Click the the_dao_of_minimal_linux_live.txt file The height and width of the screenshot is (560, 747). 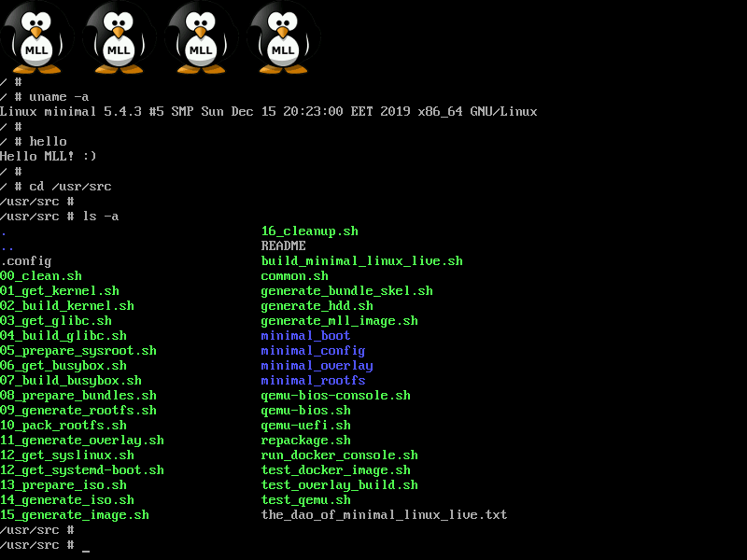pos(384,515)
